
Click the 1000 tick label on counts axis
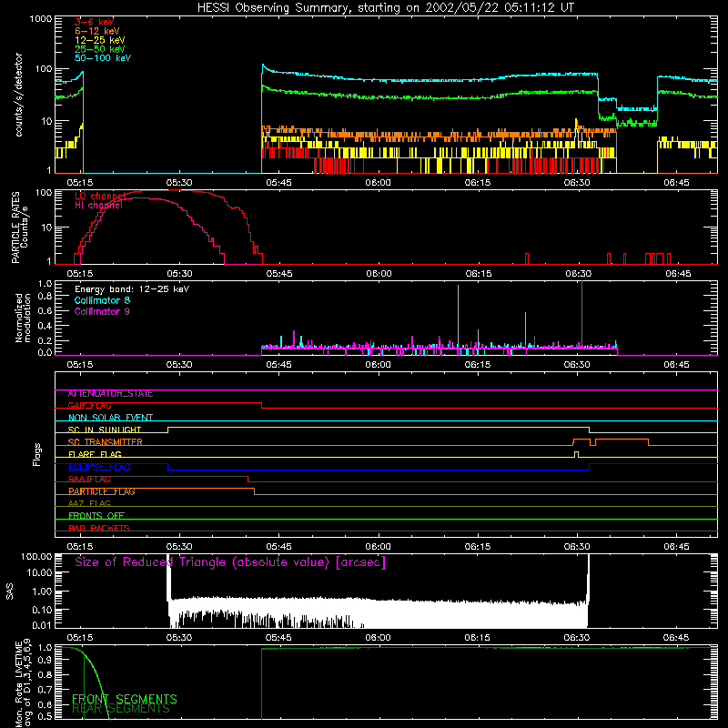click(41, 19)
